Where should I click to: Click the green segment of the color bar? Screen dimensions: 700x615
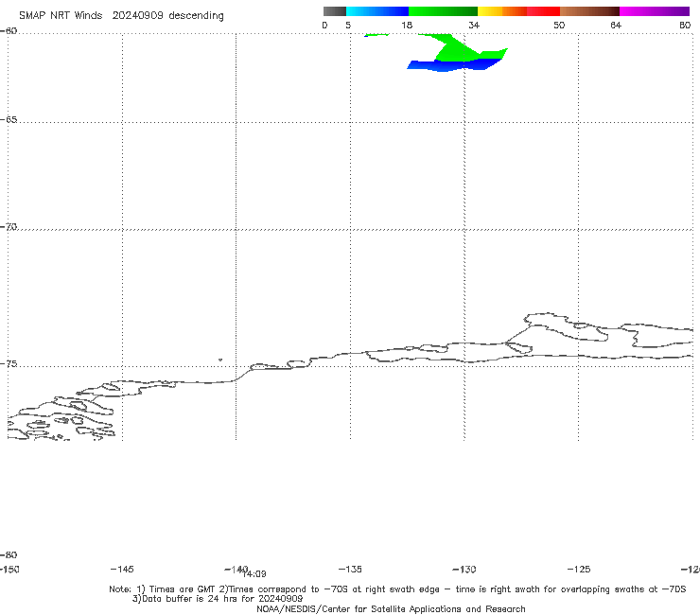(x=443, y=11)
